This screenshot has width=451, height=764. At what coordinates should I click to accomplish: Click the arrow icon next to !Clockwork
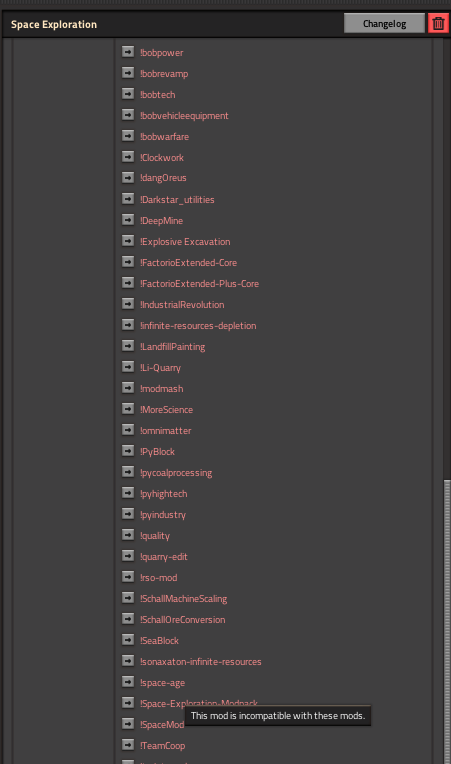coord(128,157)
